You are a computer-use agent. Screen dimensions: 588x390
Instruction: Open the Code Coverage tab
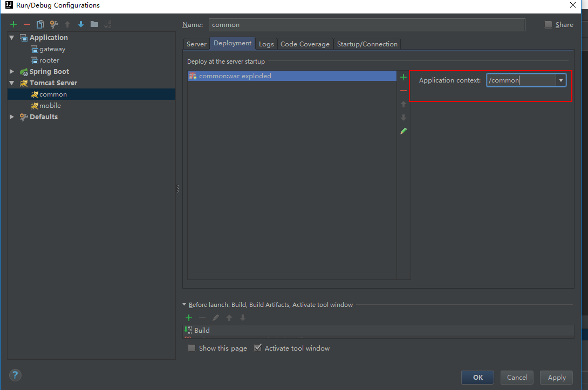pyautogui.click(x=305, y=44)
